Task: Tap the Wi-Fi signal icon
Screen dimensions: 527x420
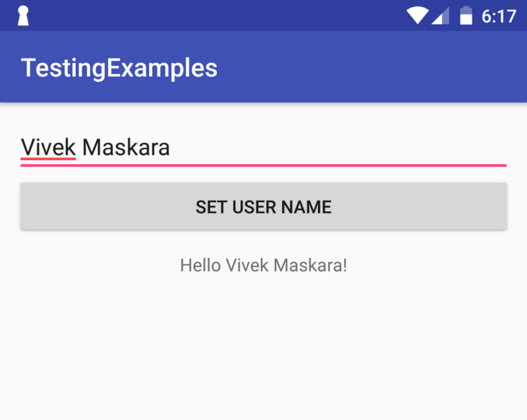Action: (x=418, y=16)
